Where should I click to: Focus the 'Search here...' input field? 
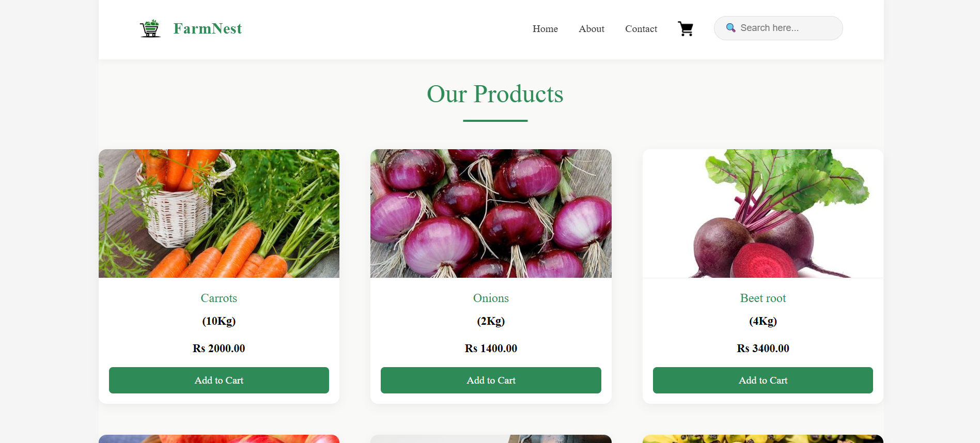(778, 28)
